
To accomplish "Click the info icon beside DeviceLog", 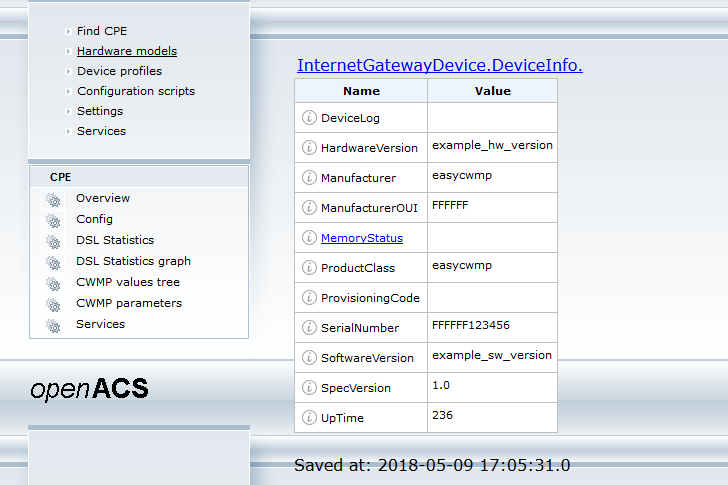I will 309,118.
